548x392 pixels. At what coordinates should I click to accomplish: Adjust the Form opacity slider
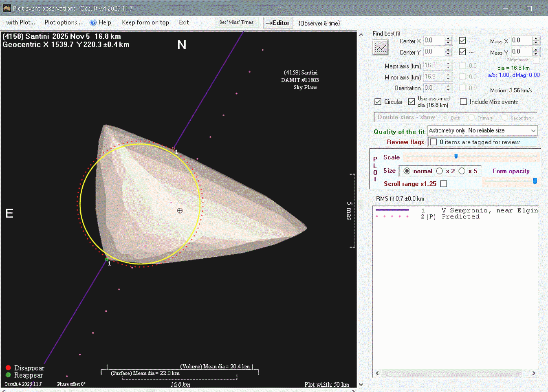pyautogui.click(x=535, y=181)
